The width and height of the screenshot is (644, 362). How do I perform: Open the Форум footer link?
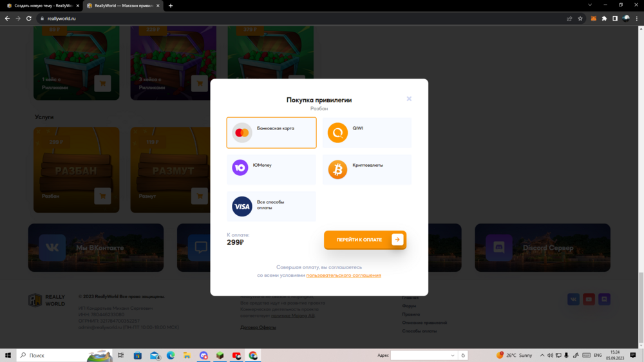(x=409, y=306)
